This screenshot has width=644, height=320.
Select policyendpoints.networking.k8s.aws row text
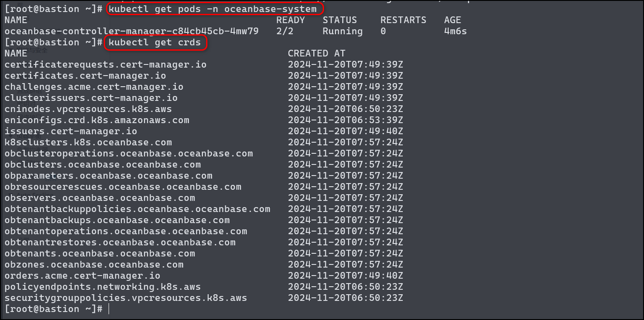103,287
